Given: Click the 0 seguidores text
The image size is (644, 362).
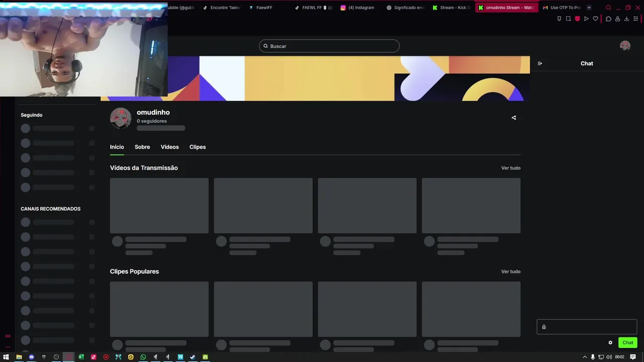Looking at the screenshot, I should pos(151,121).
